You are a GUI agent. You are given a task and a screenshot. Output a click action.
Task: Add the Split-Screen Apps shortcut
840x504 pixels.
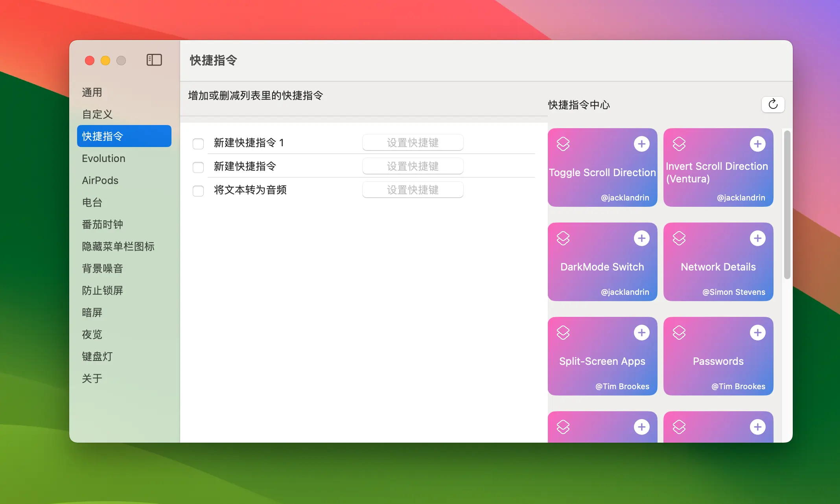pyautogui.click(x=641, y=333)
